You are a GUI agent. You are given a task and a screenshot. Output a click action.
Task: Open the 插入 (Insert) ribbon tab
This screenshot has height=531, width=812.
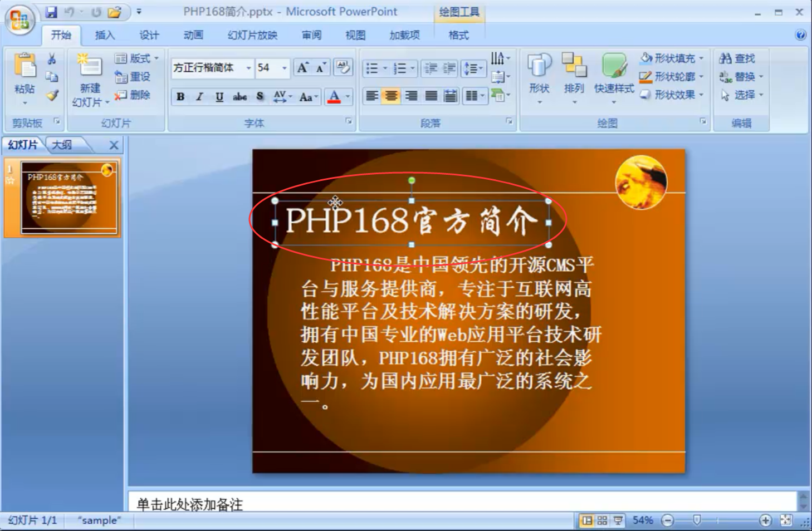click(105, 35)
